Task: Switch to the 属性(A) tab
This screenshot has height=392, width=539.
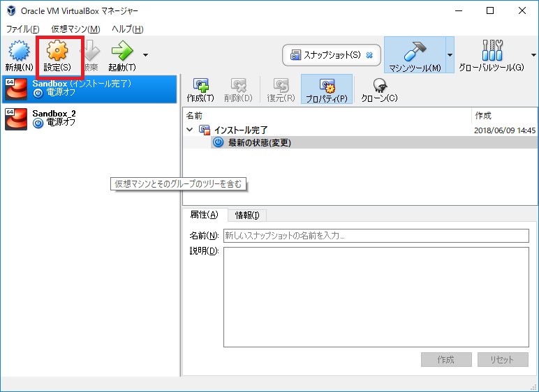Action: pyautogui.click(x=205, y=215)
